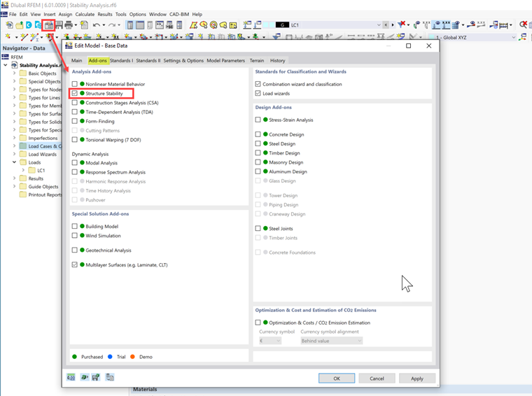This screenshot has width=532, height=396.
Task: Open the CAD-BIM menu
Action: [179, 14]
